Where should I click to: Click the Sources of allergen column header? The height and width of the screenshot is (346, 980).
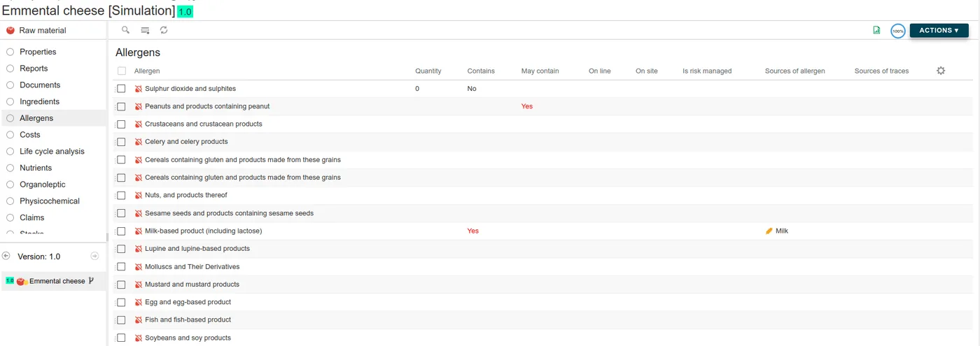(x=795, y=71)
